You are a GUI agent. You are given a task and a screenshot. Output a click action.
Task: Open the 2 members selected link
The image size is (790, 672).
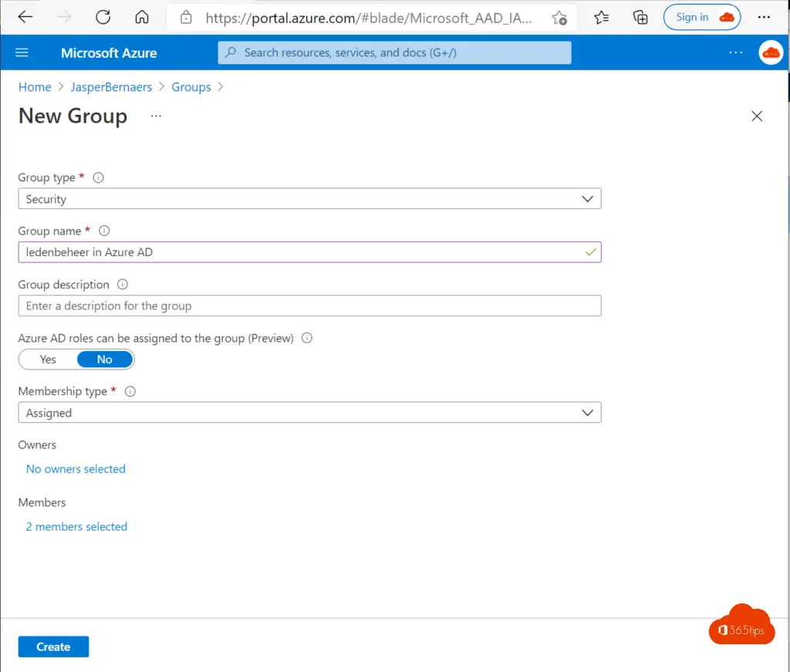(x=76, y=526)
